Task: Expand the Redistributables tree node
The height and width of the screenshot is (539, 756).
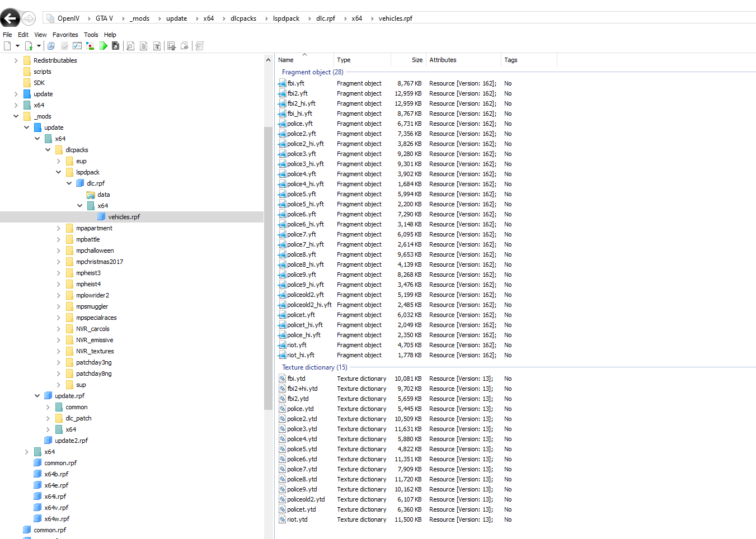Action: (x=16, y=60)
